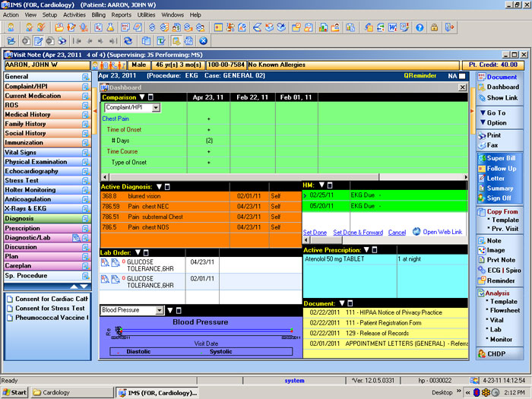Click the bar chart report toolbar icon
Image resolution: width=532 pixels, height=399 pixels.
click(x=323, y=27)
